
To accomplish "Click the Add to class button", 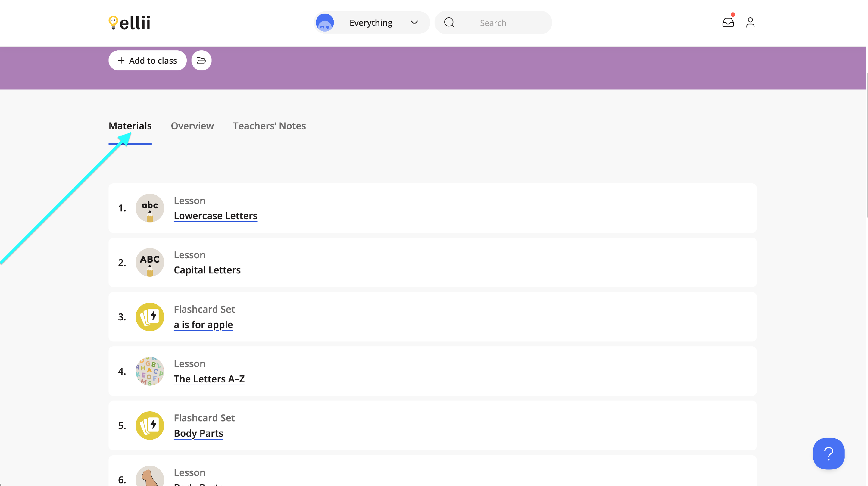I will (147, 60).
